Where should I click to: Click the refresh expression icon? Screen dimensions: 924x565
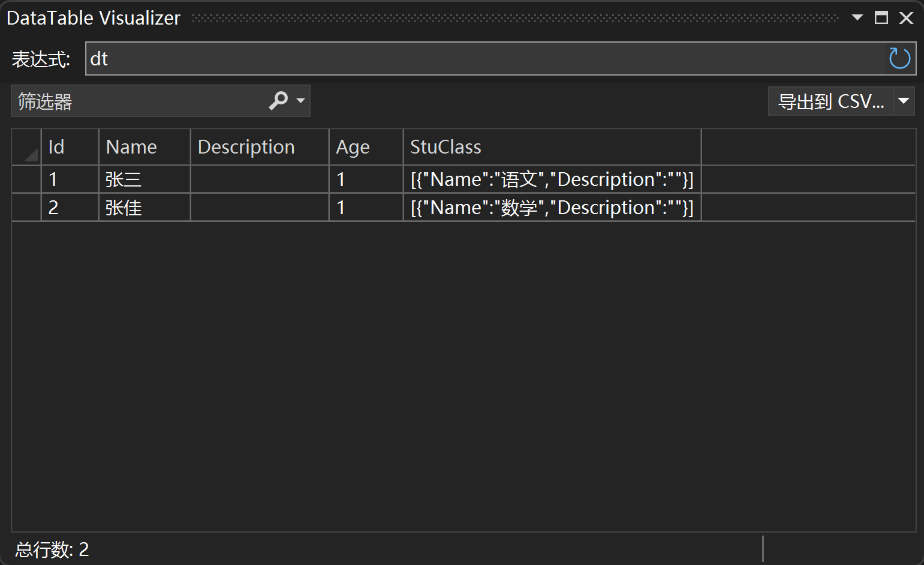click(899, 59)
